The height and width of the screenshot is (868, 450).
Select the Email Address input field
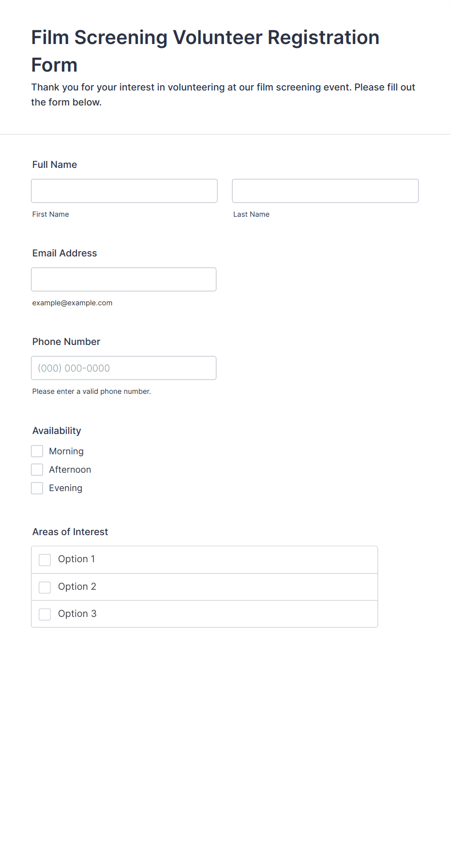124,279
